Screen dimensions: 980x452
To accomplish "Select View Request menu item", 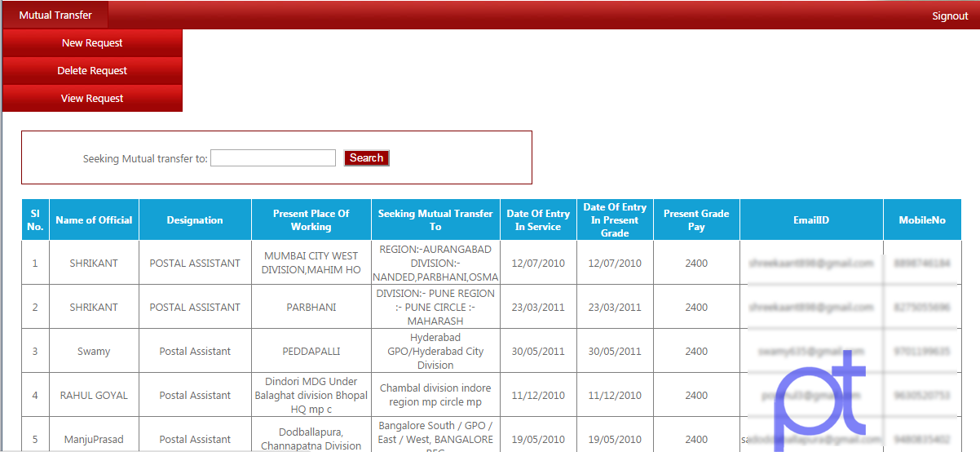I will (92, 98).
